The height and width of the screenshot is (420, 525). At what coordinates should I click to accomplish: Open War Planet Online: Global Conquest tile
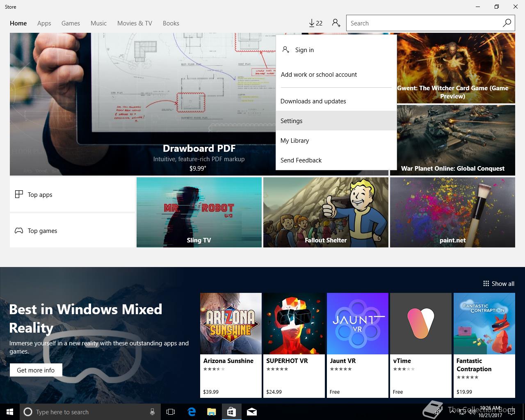pos(452,140)
